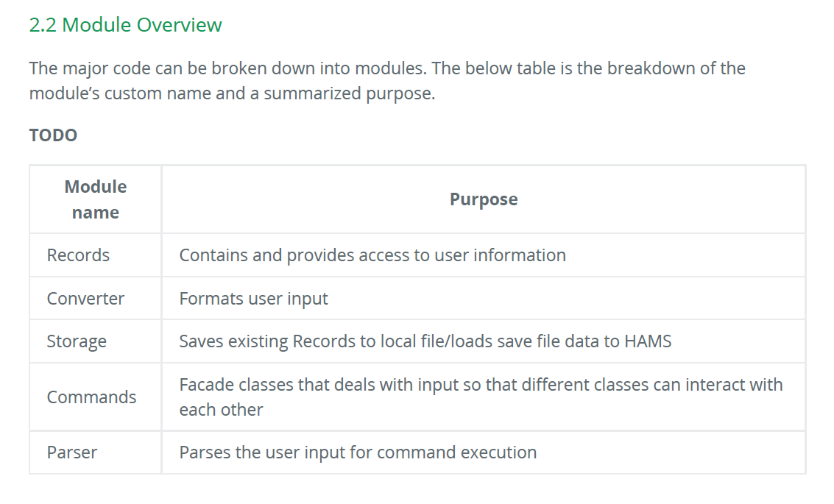Click the bold TODO text
834x504 pixels.
tap(53, 135)
